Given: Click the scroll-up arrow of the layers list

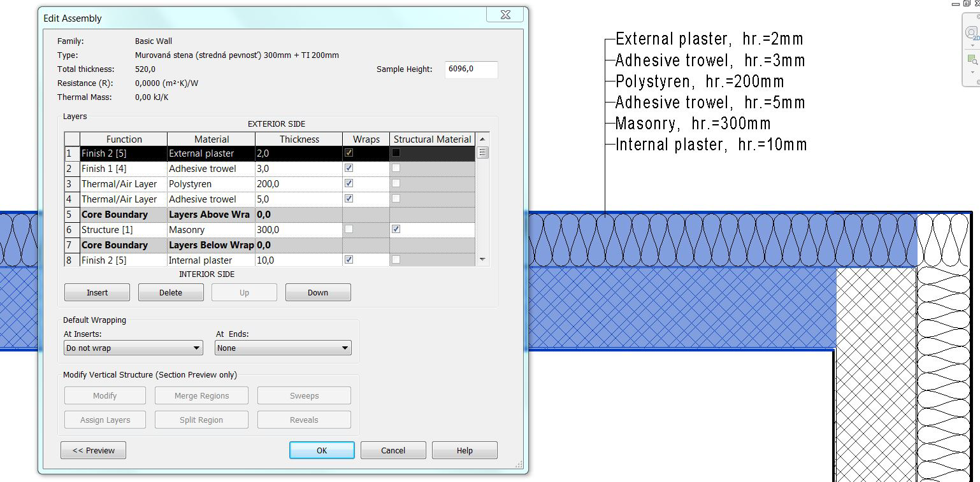Looking at the screenshot, I should [482, 138].
